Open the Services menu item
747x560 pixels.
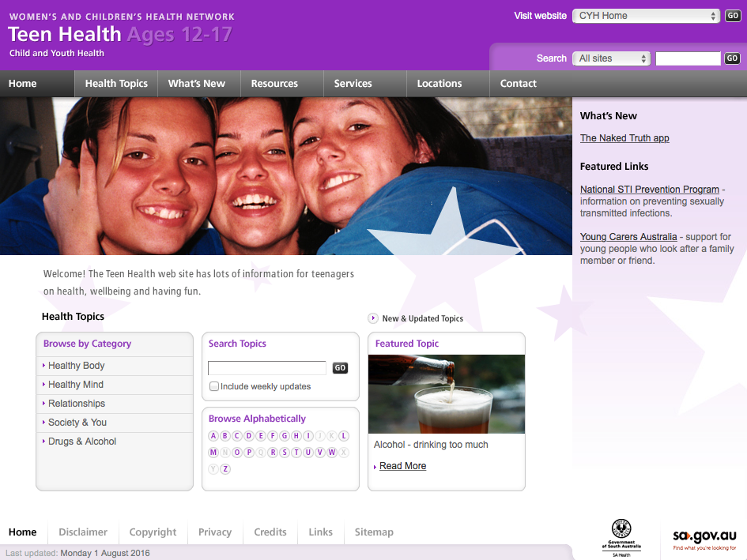tap(353, 84)
